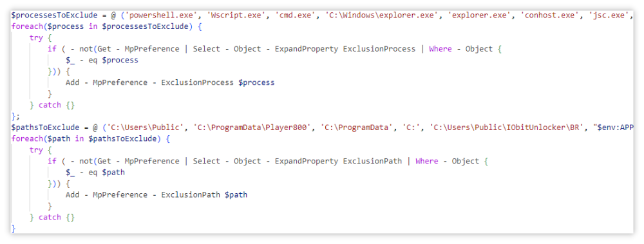Click the Where keyword on the ExclusionPath line

(x=427, y=162)
